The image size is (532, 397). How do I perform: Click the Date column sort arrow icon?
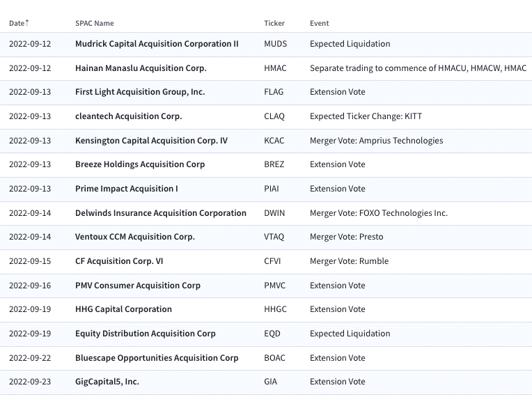pos(27,23)
